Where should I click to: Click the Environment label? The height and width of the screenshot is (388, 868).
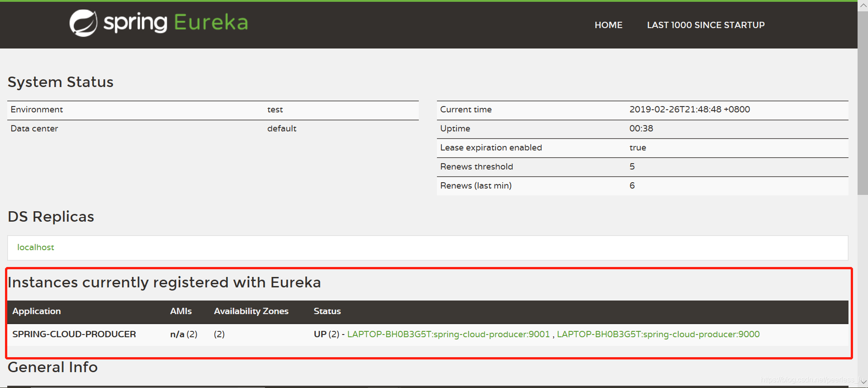(x=37, y=109)
